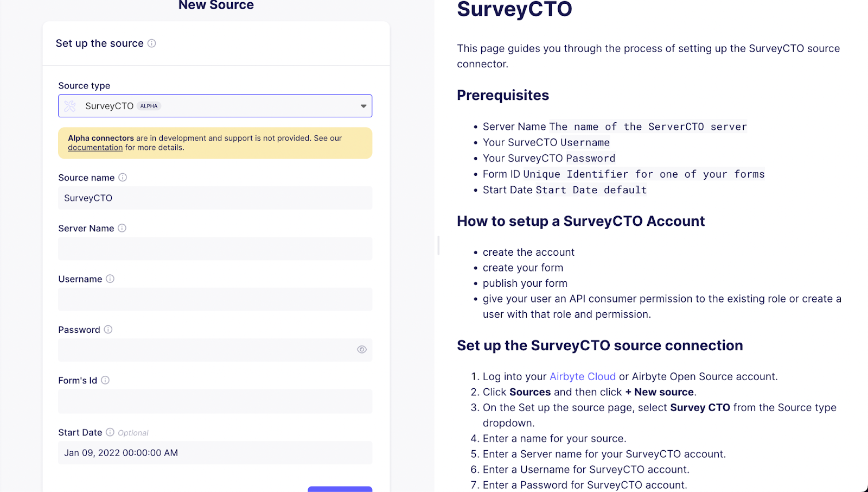Open the documentation link in alpha warning
This screenshot has height=492, width=868.
[x=95, y=148]
